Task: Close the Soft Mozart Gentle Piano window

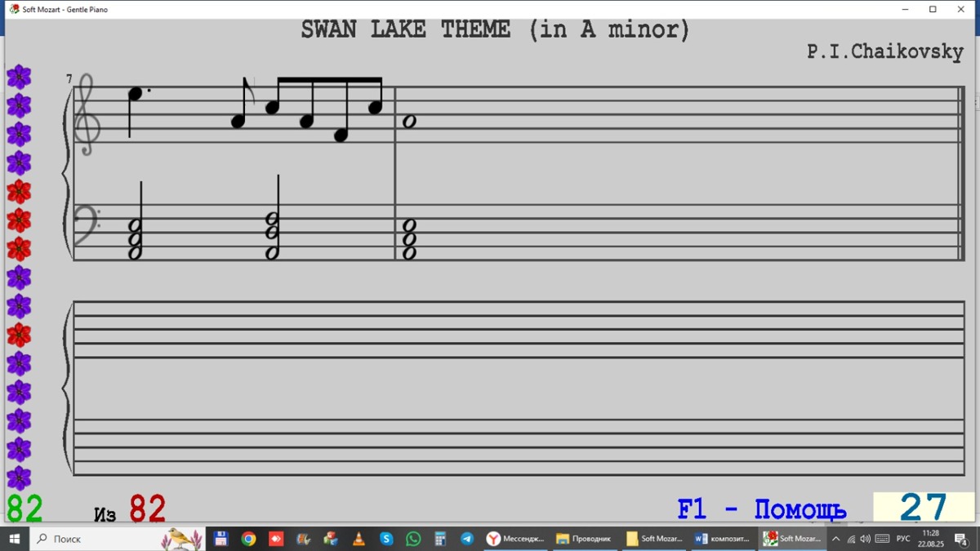Action: coord(960,10)
